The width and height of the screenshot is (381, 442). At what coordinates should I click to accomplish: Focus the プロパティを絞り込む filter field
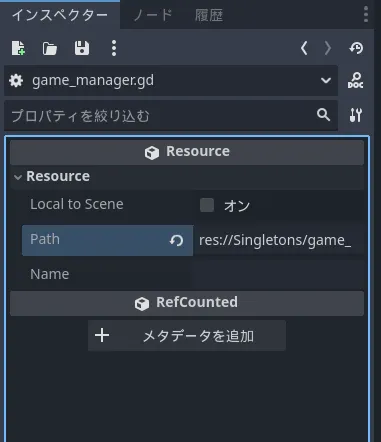click(171, 115)
